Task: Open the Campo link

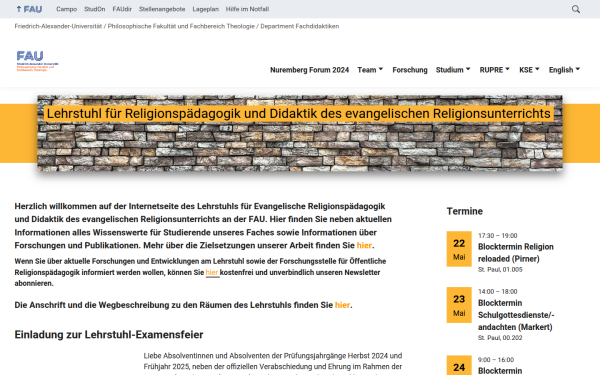Action: pos(67,9)
